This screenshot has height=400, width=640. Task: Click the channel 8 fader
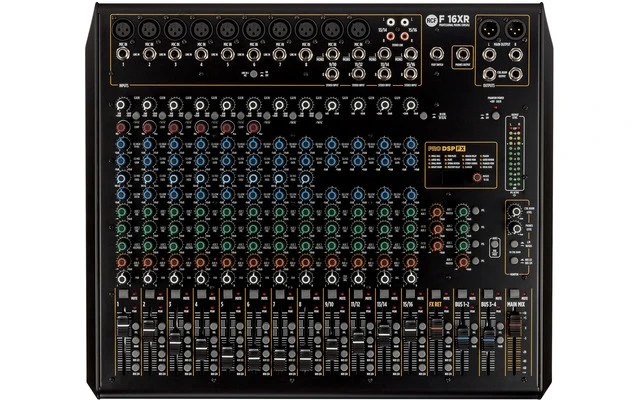pyautogui.click(x=306, y=360)
